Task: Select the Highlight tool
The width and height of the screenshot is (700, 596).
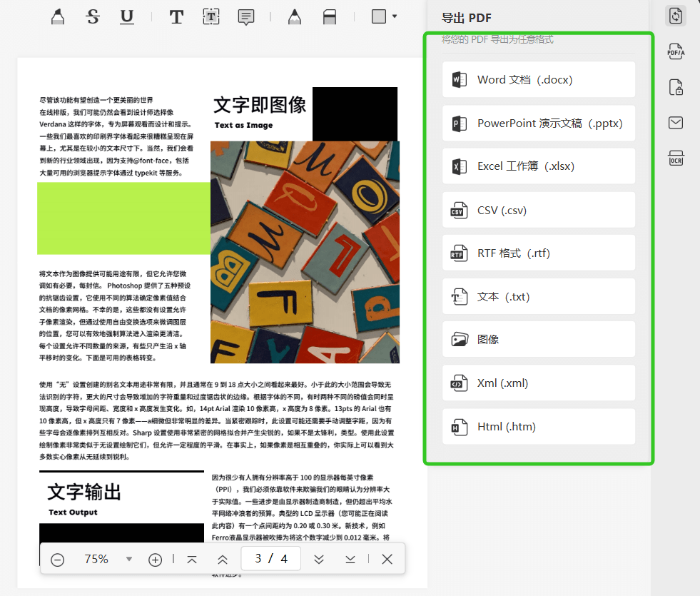Action: pos(57,16)
